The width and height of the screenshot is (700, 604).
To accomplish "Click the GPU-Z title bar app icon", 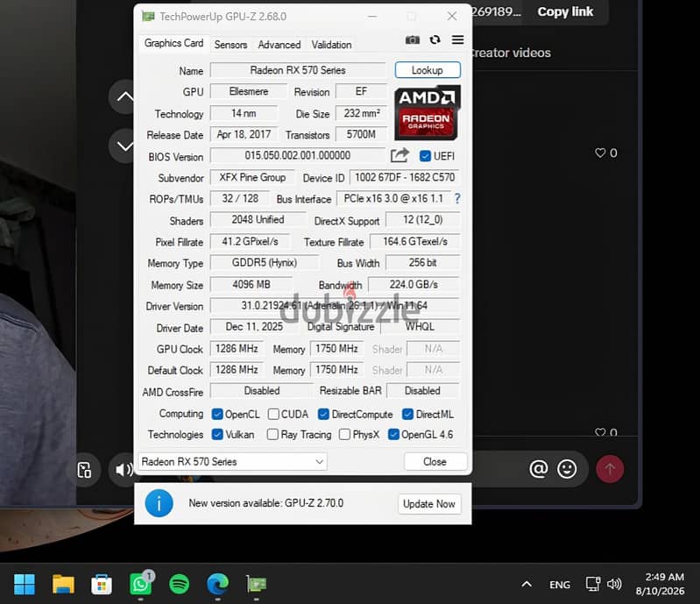I will [x=148, y=17].
